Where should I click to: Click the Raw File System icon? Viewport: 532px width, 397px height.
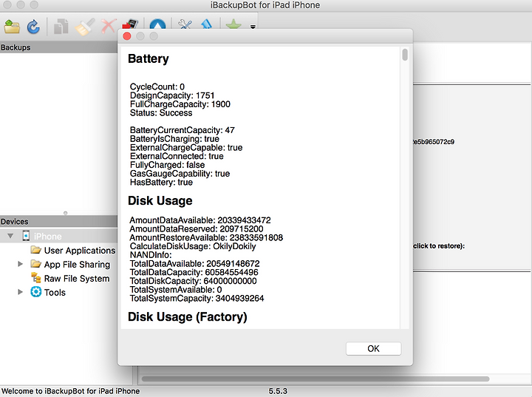pos(35,278)
